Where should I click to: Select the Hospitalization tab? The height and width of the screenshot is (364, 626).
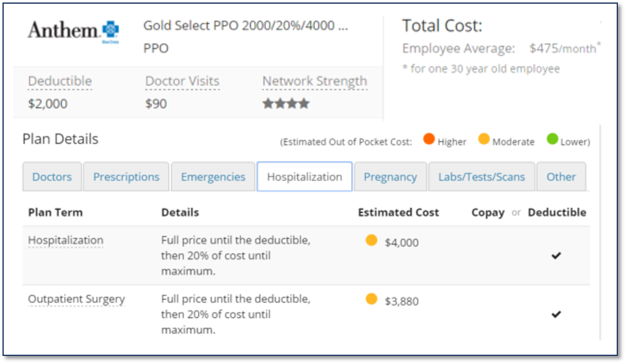tap(305, 177)
